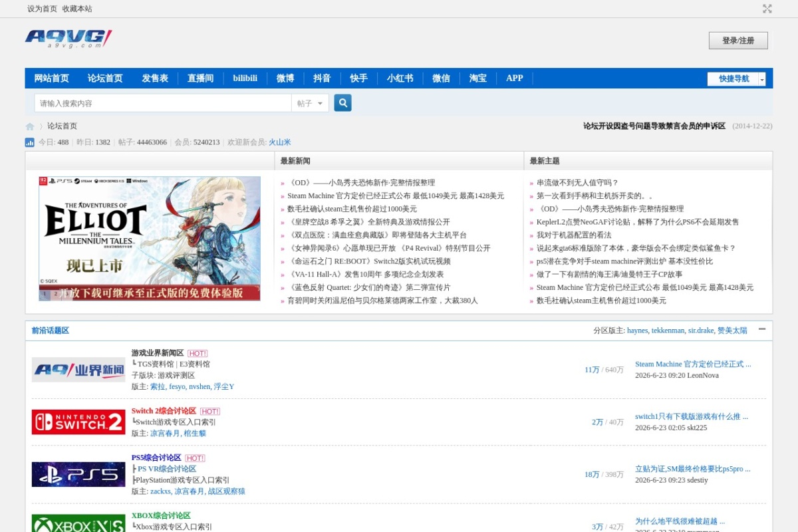Open the 帖子 search type dropdown
This screenshot has width=798, height=532.
310,103
